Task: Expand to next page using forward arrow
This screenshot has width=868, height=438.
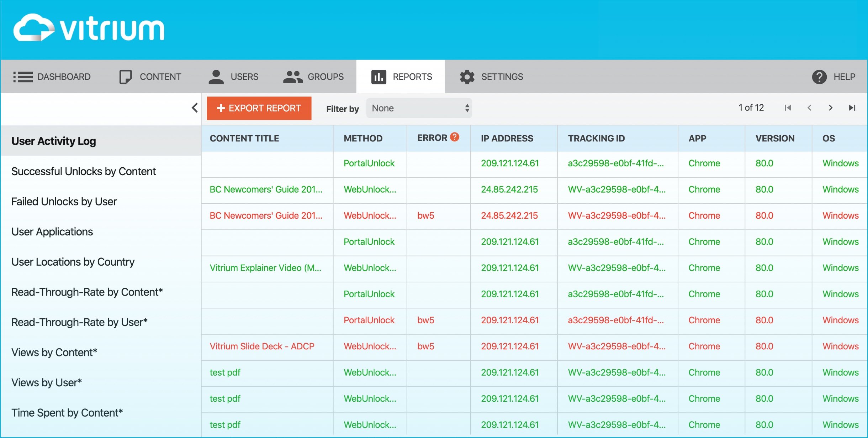Action: tap(831, 108)
